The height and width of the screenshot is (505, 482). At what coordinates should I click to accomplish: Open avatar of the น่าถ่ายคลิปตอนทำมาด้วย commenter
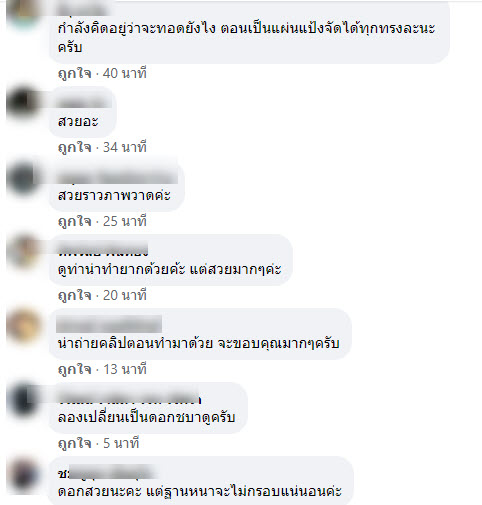click(x=23, y=325)
